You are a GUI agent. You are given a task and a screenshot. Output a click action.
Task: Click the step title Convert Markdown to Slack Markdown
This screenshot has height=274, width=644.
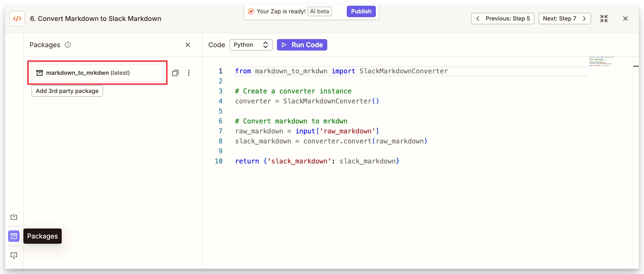96,19
